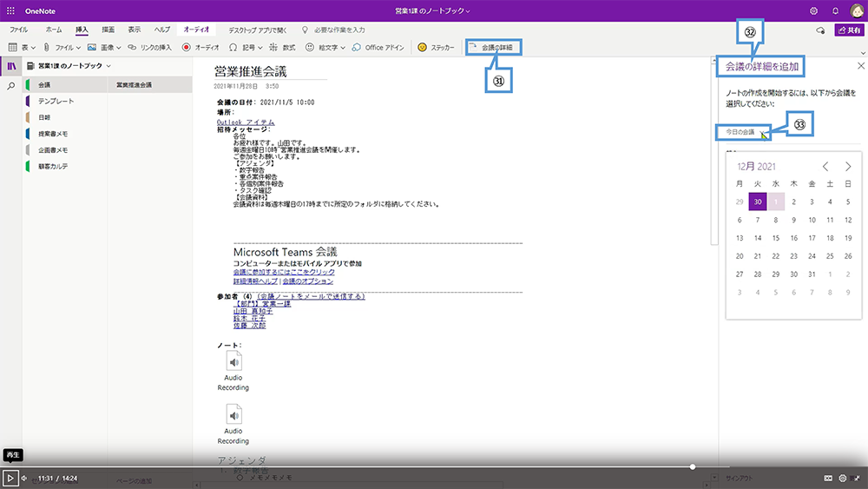868x489 pixels.
Task: Open the search magnifier in sidebar
Action: point(11,86)
